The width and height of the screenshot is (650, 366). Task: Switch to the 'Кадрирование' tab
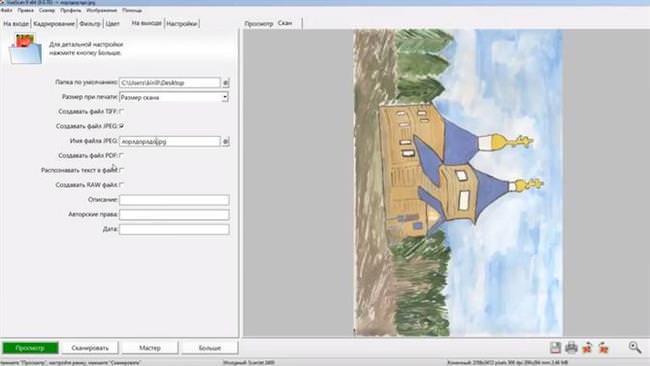(x=54, y=24)
